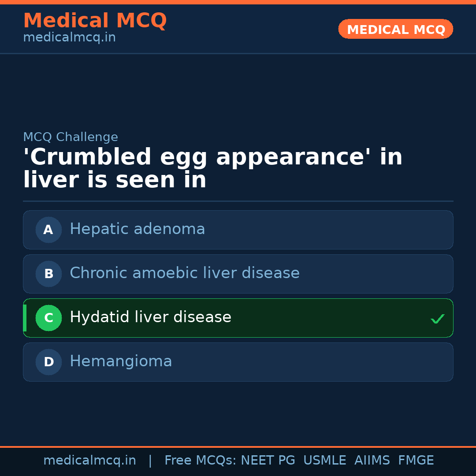Click the green checkmark on Hydatid option
This screenshot has width=476, height=476.
(437, 319)
